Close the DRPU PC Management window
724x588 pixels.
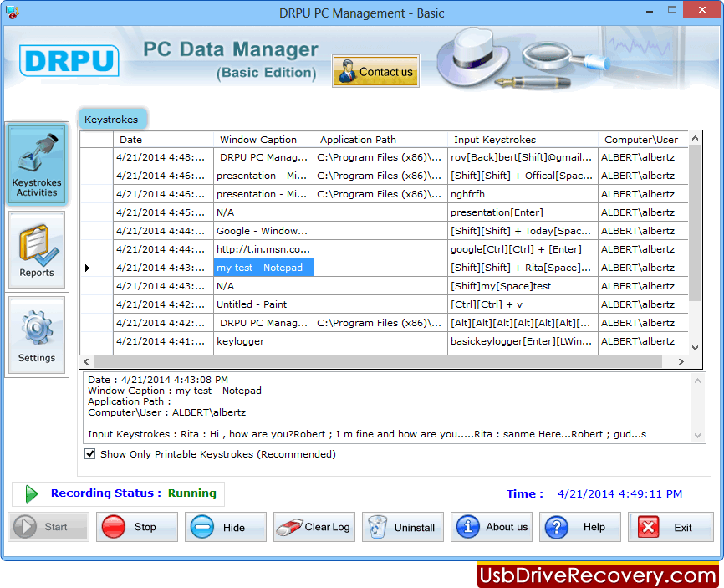pyautogui.click(x=701, y=10)
